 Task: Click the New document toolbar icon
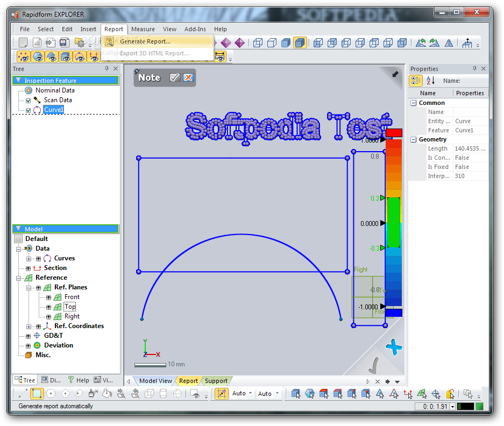[x=23, y=42]
